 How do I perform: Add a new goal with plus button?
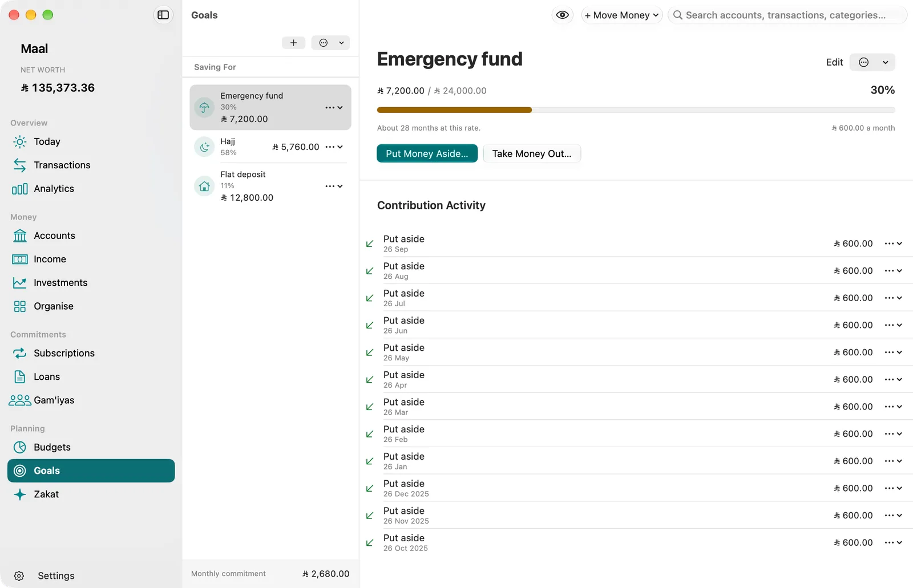point(293,43)
